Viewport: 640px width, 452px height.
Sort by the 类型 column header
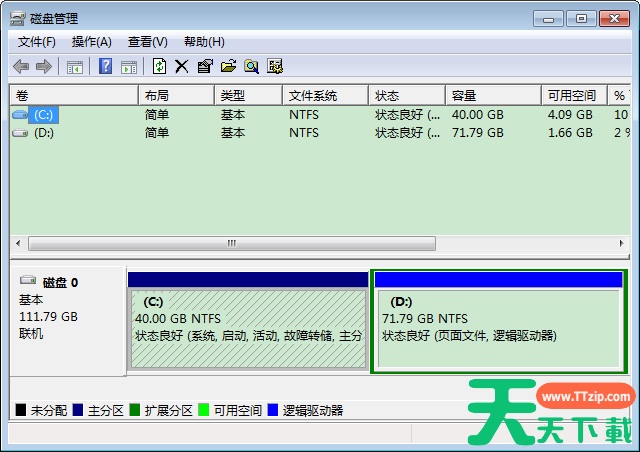tap(248, 96)
